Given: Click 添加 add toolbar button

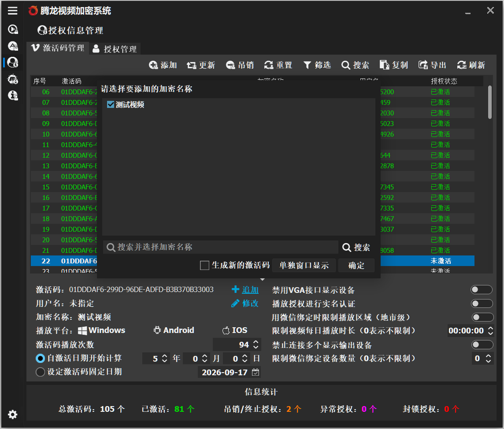Looking at the screenshot, I should click(163, 65).
